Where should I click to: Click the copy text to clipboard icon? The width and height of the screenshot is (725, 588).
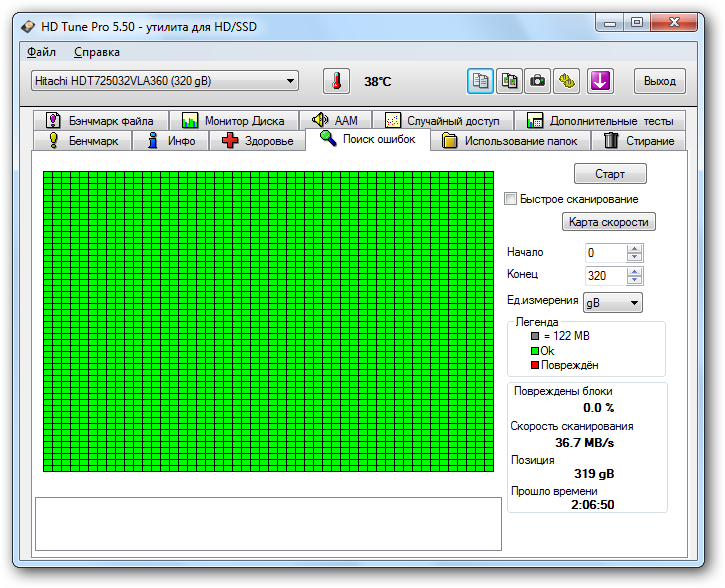pyautogui.click(x=480, y=81)
